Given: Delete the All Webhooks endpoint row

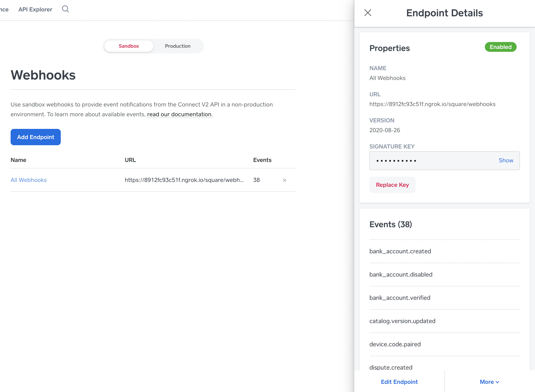Looking at the screenshot, I should pos(285,180).
